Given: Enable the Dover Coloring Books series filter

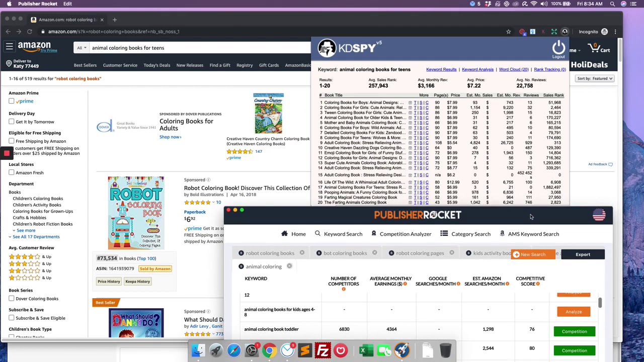Looking at the screenshot, I should 12,299.
